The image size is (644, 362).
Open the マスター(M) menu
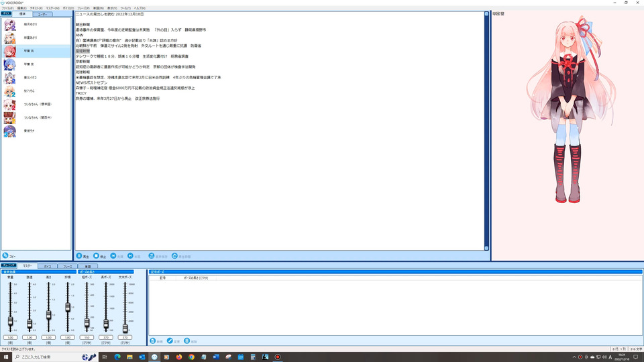(x=52, y=8)
